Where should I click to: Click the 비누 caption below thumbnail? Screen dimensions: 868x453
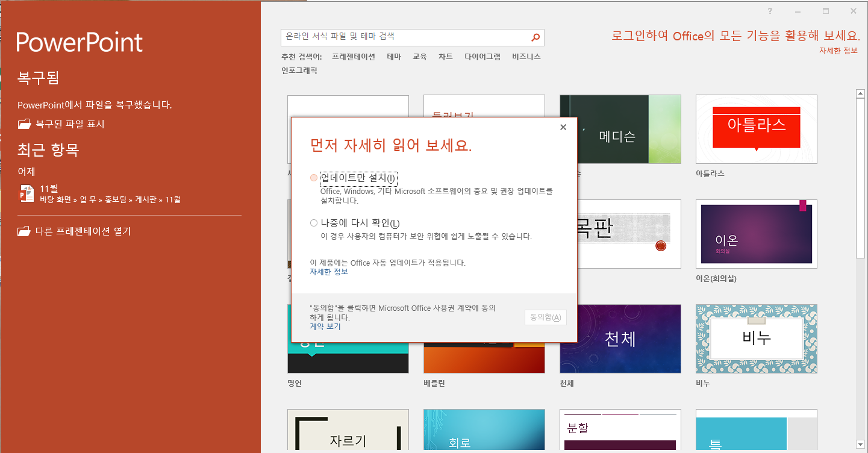(703, 383)
